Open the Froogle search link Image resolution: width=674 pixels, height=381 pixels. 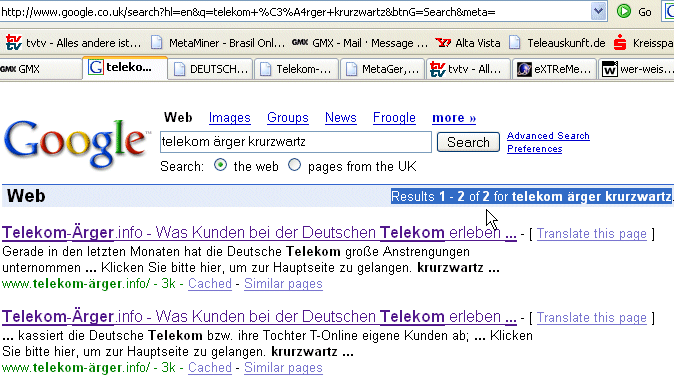coord(394,118)
